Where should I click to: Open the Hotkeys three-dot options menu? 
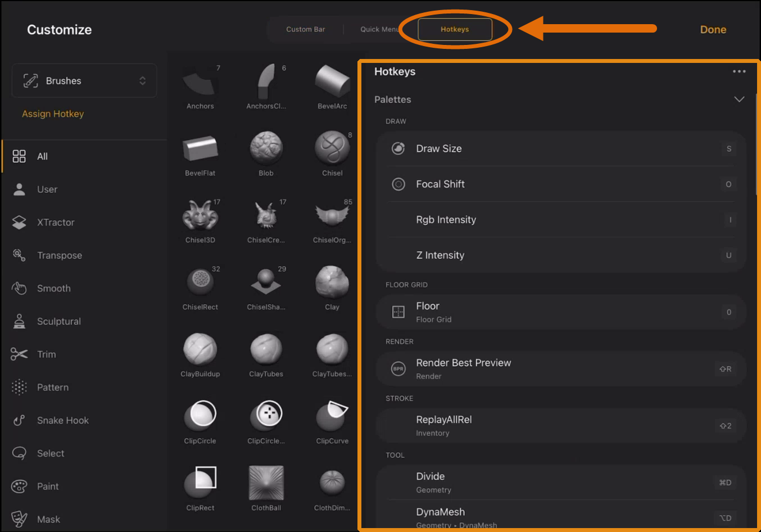pos(739,71)
